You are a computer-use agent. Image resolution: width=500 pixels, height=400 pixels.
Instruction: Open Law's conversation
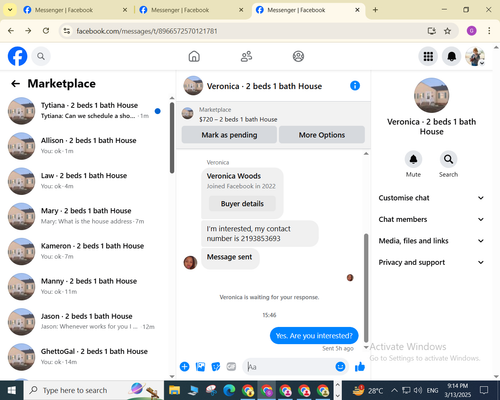(x=85, y=181)
